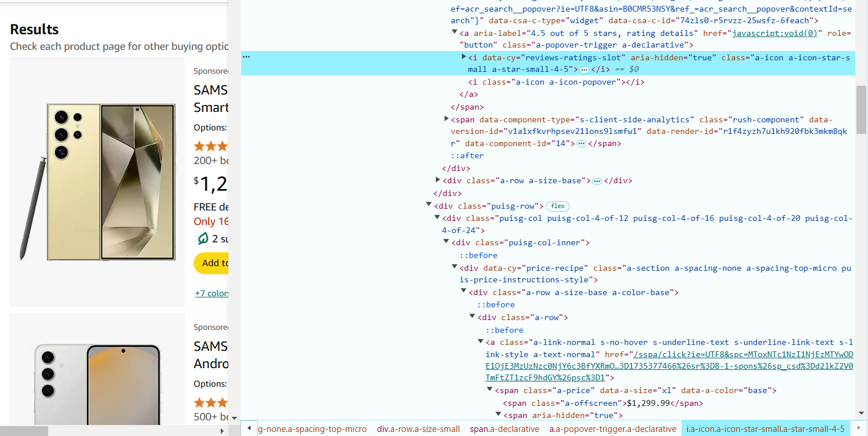Click the page's horizontal scrollbar thumb

coord(24,431)
